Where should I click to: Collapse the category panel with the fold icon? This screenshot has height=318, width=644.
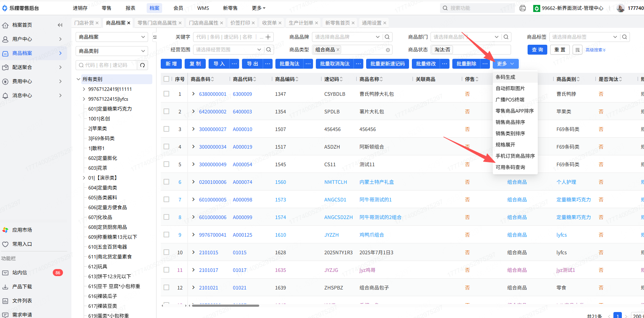pos(155,37)
